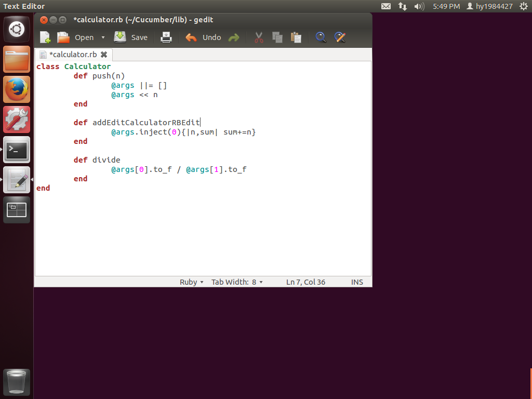532x399 pixels.
Task: Open Terminal from the launcher
Action: tap(17, 150)
